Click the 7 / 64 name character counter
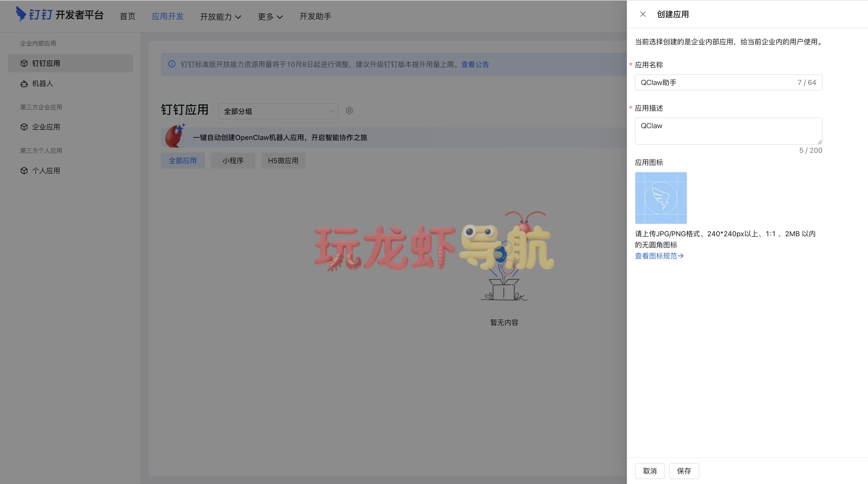Image resolution: width=868 pixels, height=484 pixels. (807, 83)
